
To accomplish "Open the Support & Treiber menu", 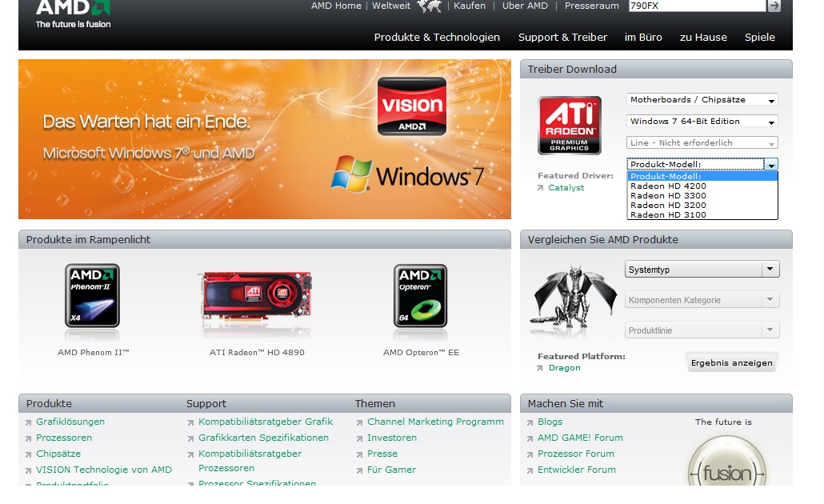I will click(x=562, y=38).
